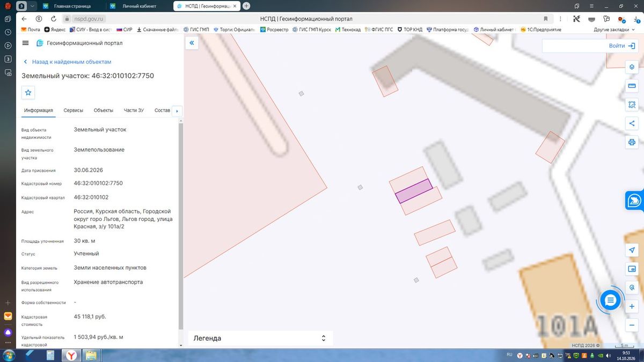Open the Росреестр bookmark
This screenshot has width=644, height=362.
[x=274, y=29]
